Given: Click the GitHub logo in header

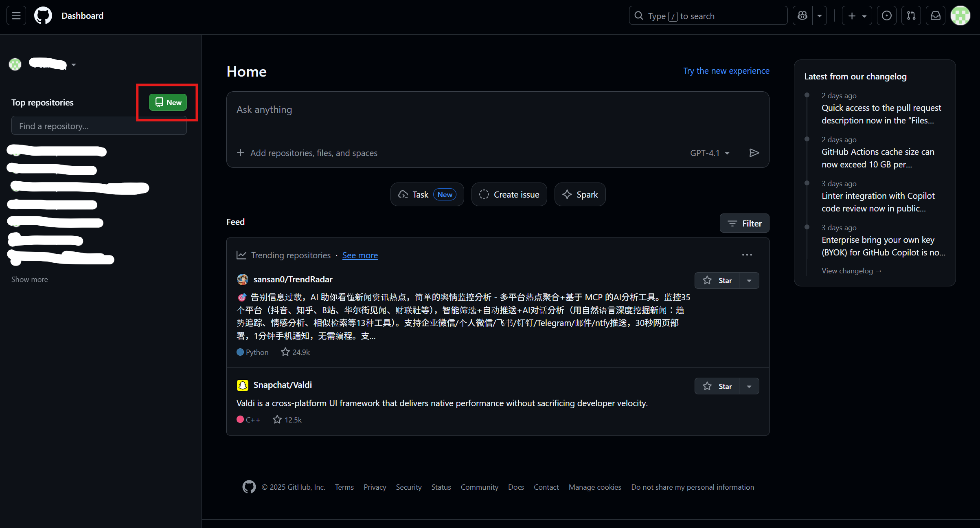Looking at the screenshot, I should click(43, 16).
